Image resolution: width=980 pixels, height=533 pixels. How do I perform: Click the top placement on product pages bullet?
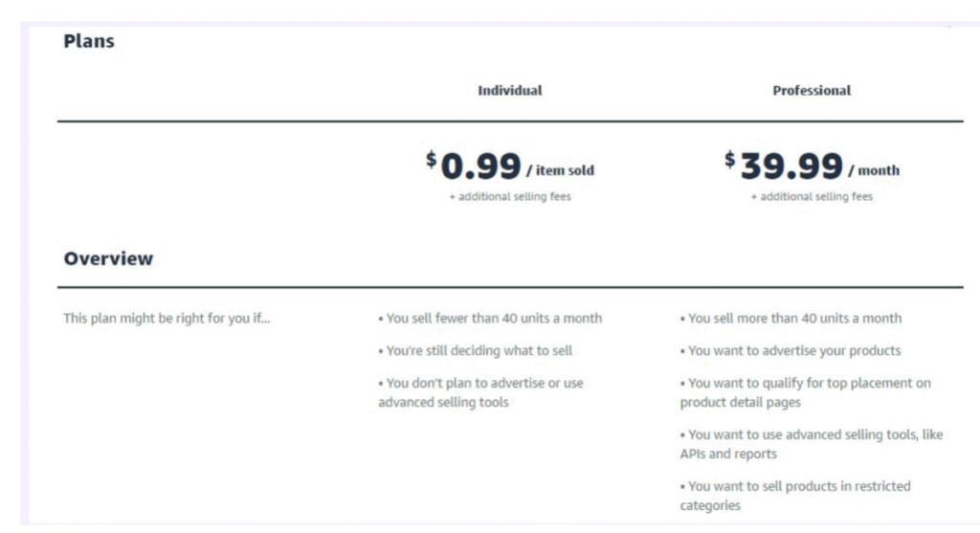pyautogui.click(x=805, y=392)
